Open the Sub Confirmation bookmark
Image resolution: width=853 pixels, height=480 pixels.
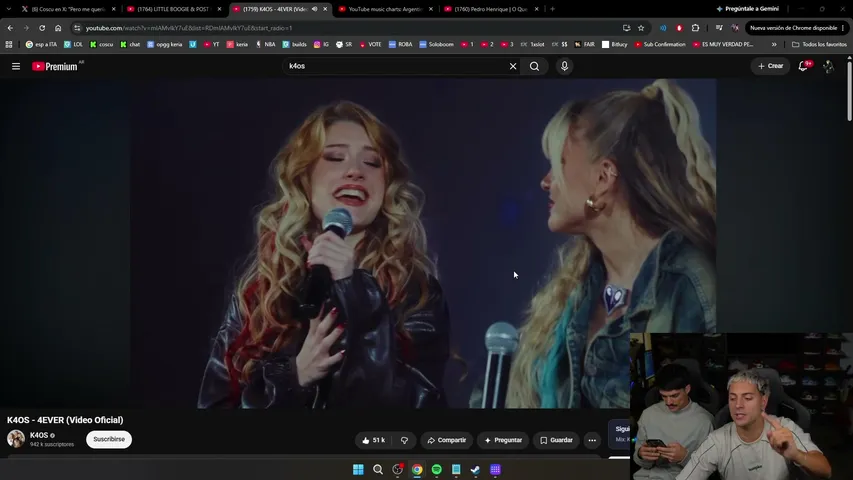point(660,44)
